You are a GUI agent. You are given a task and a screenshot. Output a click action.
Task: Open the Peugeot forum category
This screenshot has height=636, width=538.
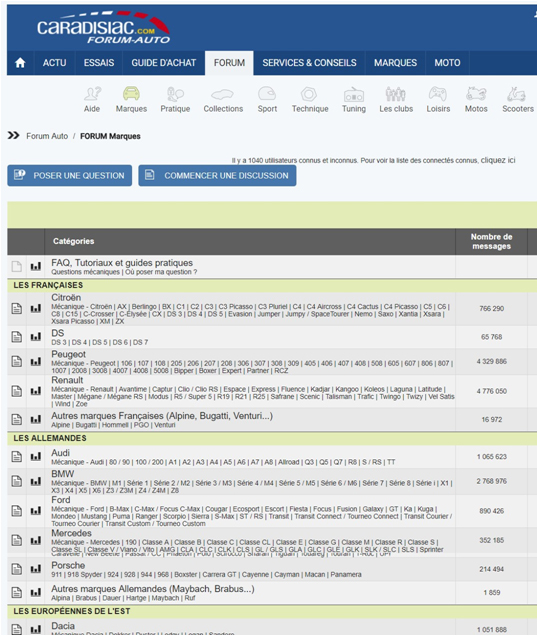69,355
